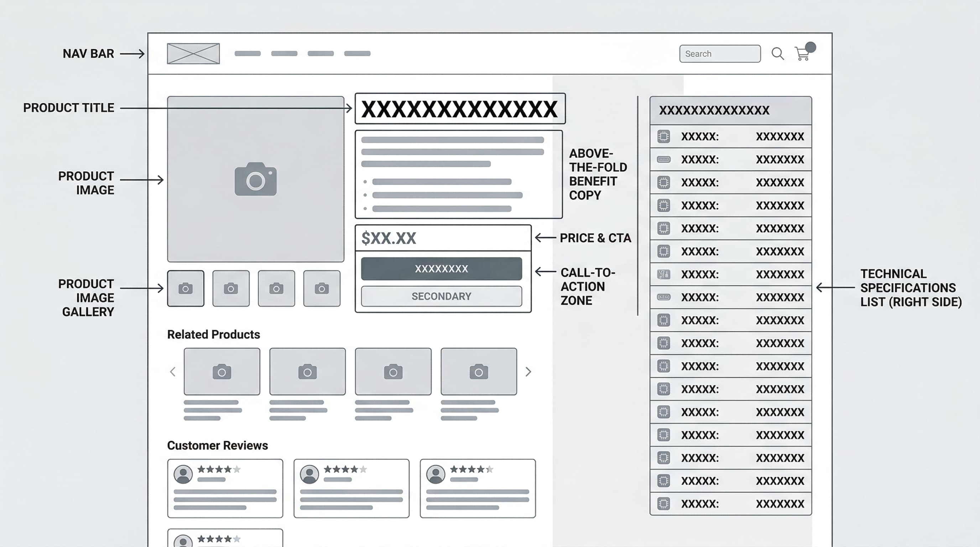Click the right arrow in Related Products carousel
The height and width of the screenshot is (547, 980).
528,372
